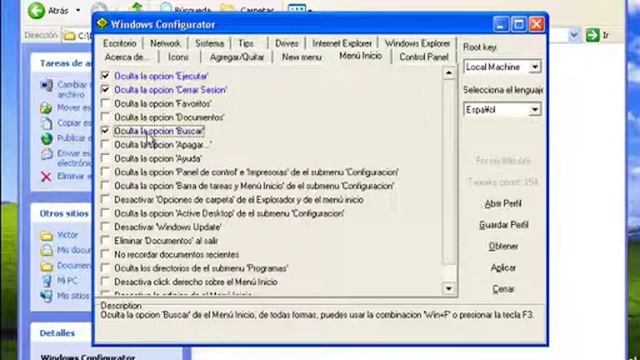
Task: Check Oculta la opcion 'Ayuda'
Action: [x=105, y=158]
